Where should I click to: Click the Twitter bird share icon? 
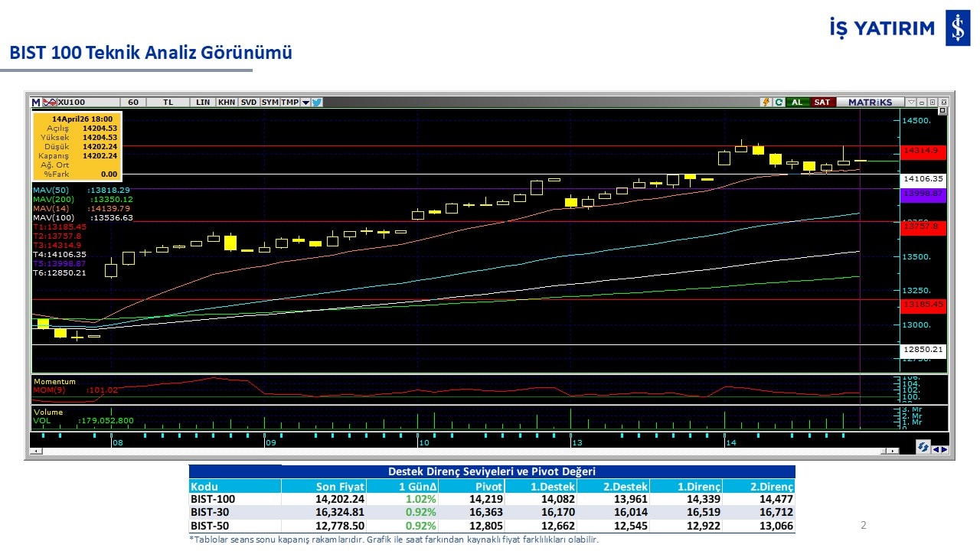(x=317, y=102)
